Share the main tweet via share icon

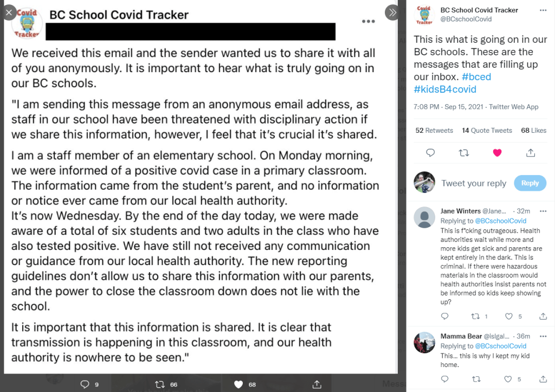click(x=531, y=153)
